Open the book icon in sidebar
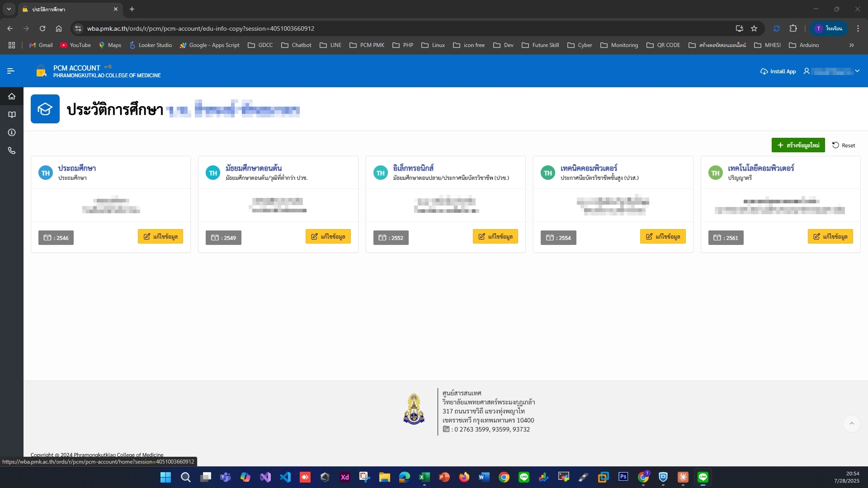The width and height of the screenshot is (868, 488). pos(12,114)
